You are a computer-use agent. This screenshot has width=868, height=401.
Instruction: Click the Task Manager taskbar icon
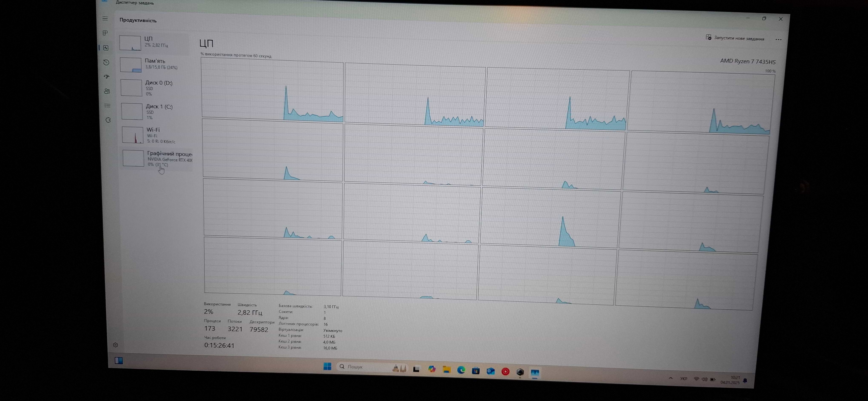coord(535,373)
